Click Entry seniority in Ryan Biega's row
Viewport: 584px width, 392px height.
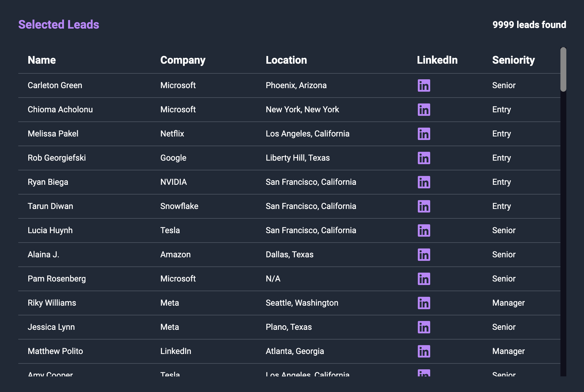tap(501, 182)
